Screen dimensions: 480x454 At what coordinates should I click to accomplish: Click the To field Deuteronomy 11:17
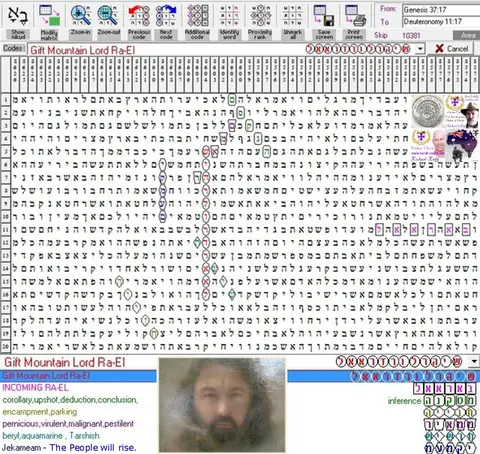click(x=441, y=22)
